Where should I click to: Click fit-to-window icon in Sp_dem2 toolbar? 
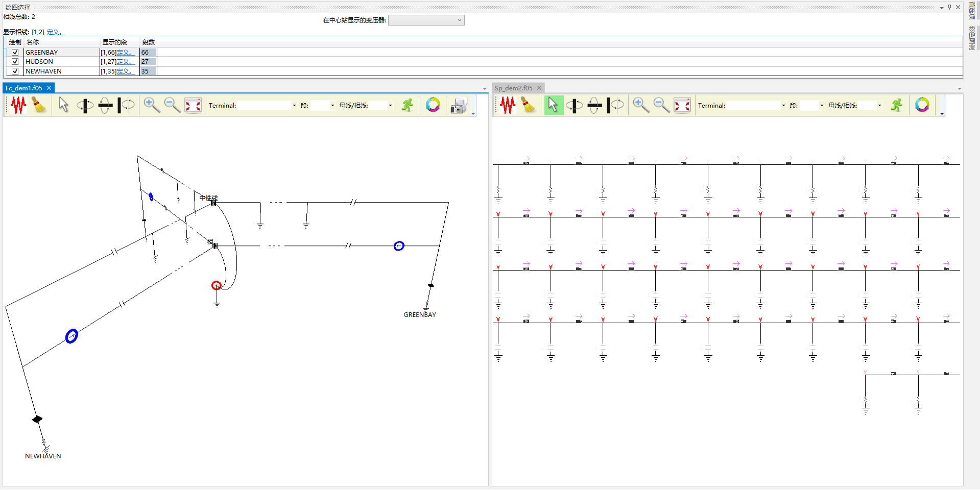[682, 106]
